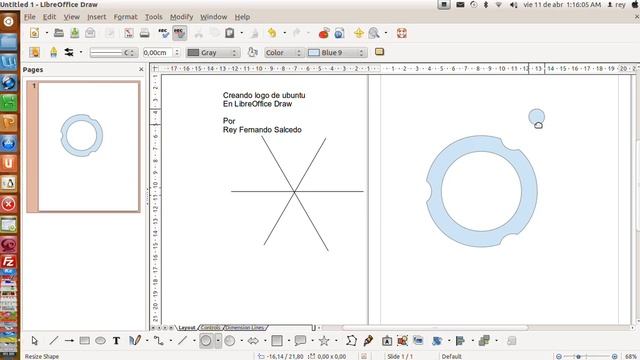Toggle Extrusion on/off

512,340
